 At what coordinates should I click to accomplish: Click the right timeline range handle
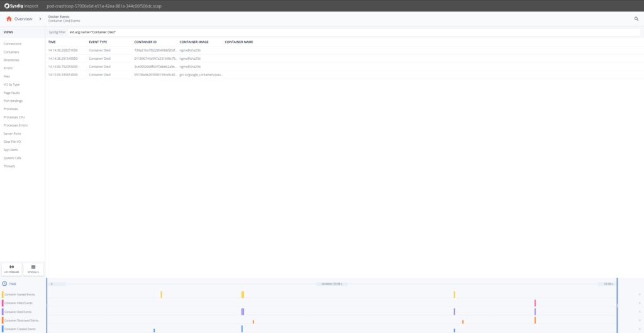tap(618, 305)
